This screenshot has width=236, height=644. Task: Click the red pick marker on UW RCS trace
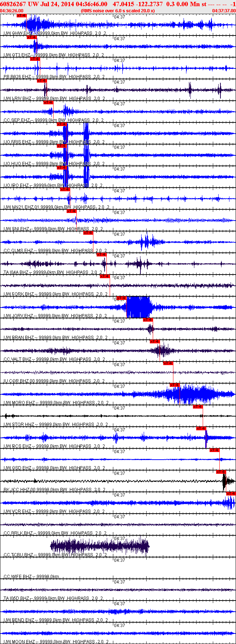pos(201,428)
